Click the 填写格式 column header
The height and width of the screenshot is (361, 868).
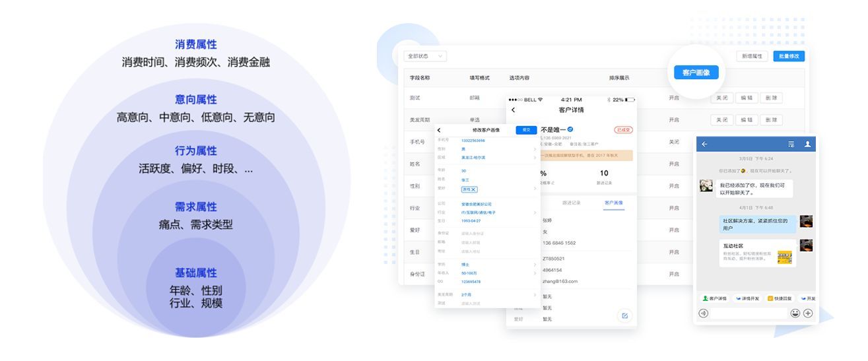[x=479, y=77]
